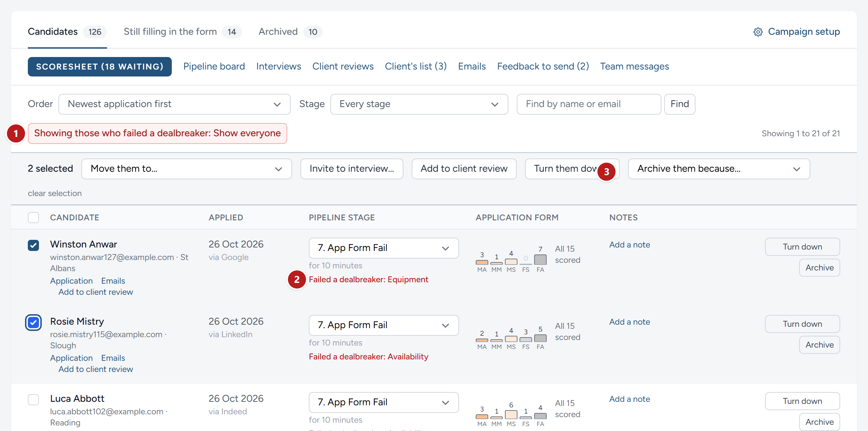Switch to Archived tab
This screenshot has width=868, height=431.
tap(290, 32)
